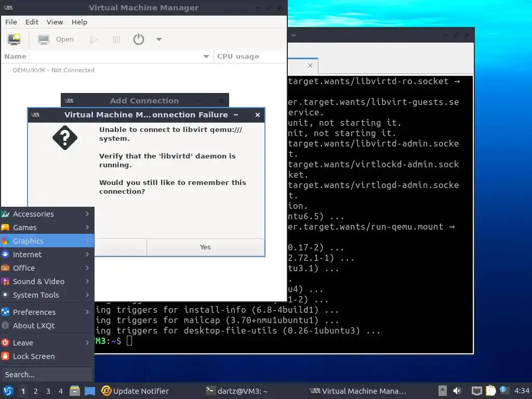Switch to desktop workspace 2
532x399 pixels.
pyautogui.click(x=36, y=391)
